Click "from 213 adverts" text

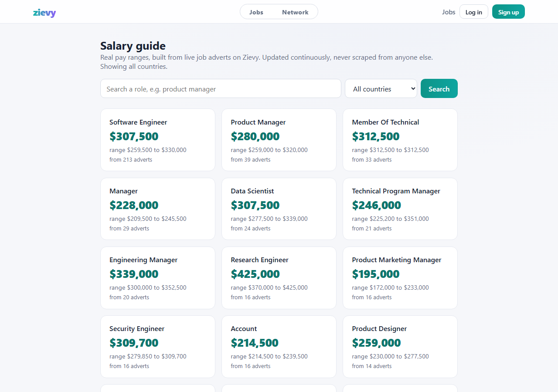(131, 160)
